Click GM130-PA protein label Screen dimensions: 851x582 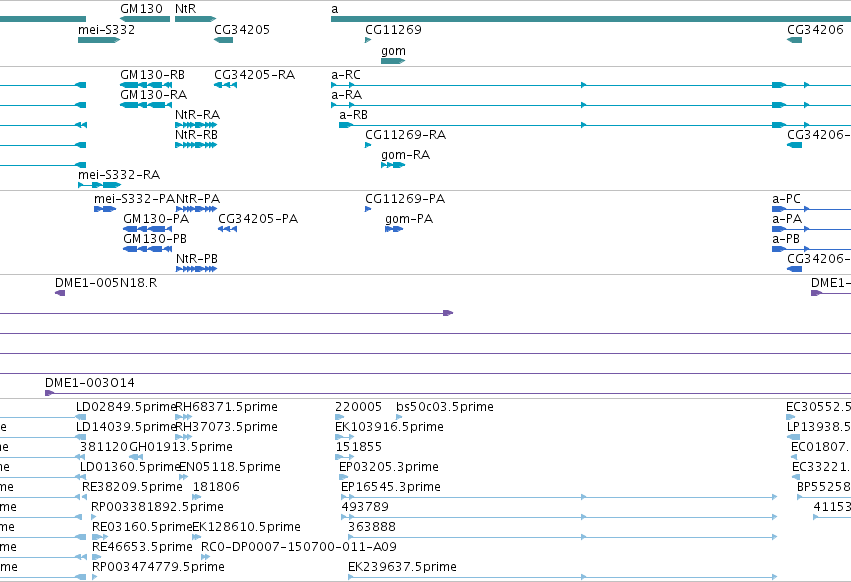point(156,219)
